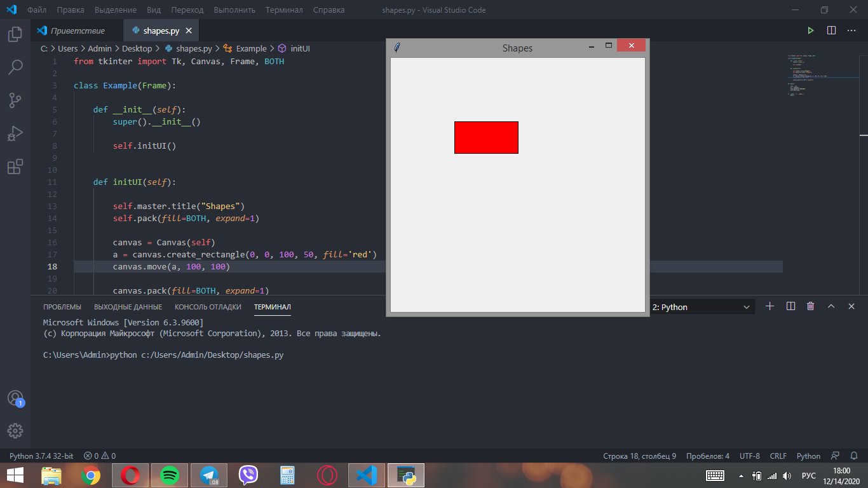Viewport: 868px width, 488px height.
Task: Select Python 3.7.4 32-bit interpreter in status bar
Action: coord(41,456)
